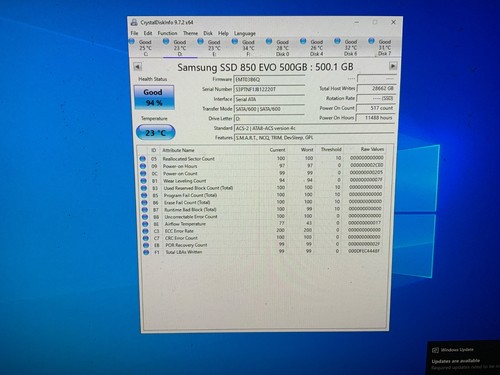Image resolution: width=500 pixels, height=375 pixels.
Task: Go to next disk with right arrow
Action: point(393,66)
